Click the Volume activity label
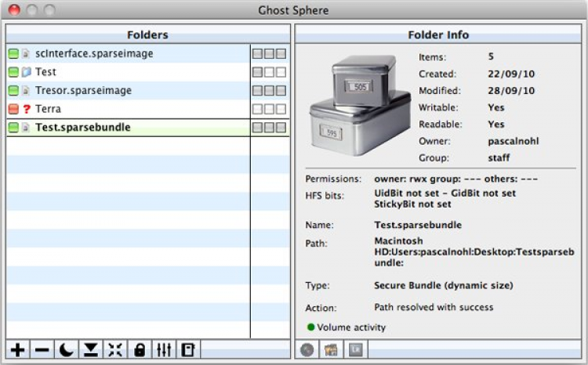 point(351,327)
